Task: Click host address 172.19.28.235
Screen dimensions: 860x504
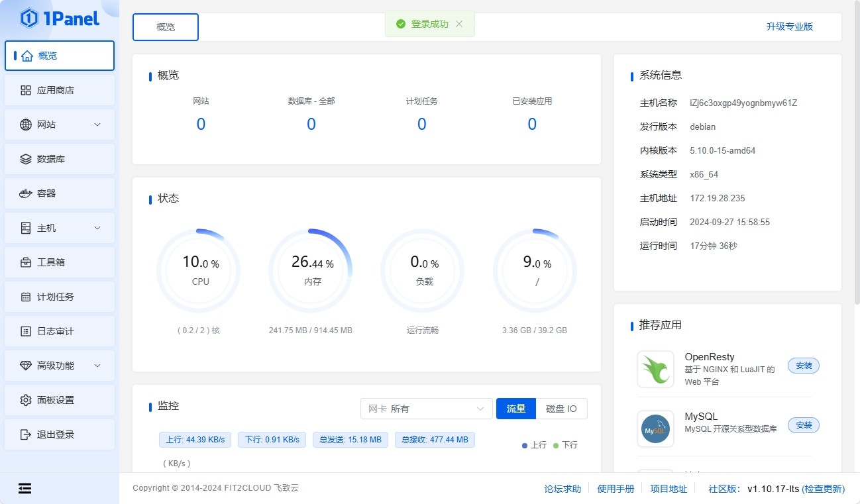Action: [x=718, y=198]
